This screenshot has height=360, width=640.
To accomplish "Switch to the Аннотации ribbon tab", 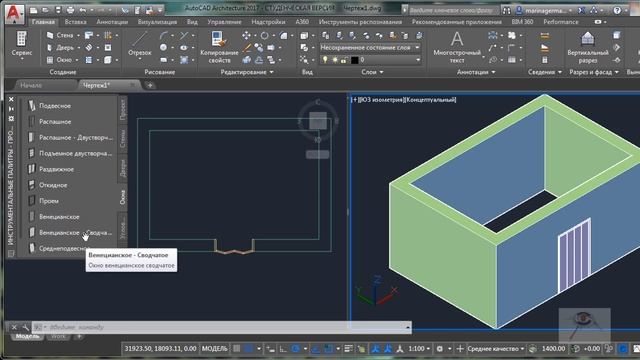I will (x=112, y=22).
